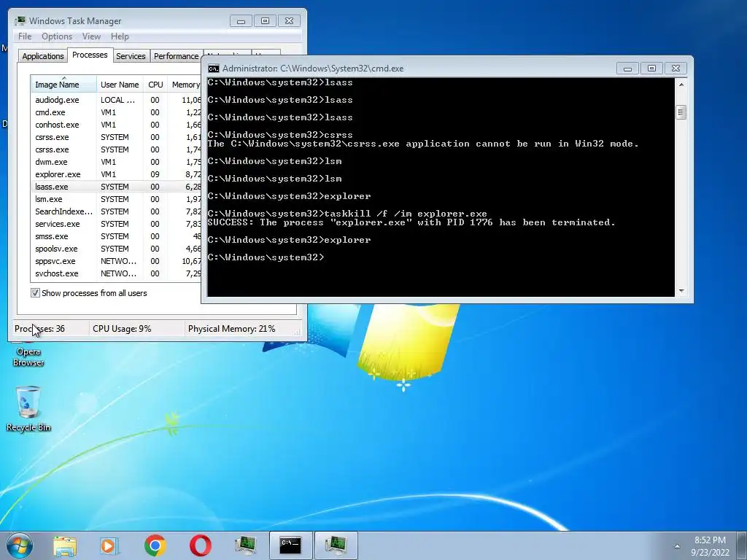The height and width of the screenshot is (560, 747).
Task: Sort processes by Memory column
Action: point(185,85)
